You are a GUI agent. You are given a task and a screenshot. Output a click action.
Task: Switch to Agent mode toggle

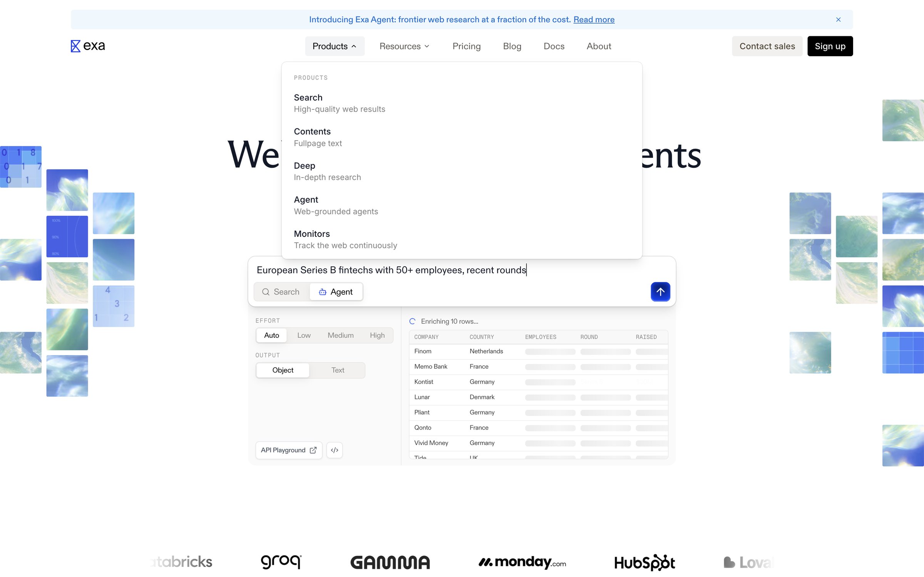336,292
